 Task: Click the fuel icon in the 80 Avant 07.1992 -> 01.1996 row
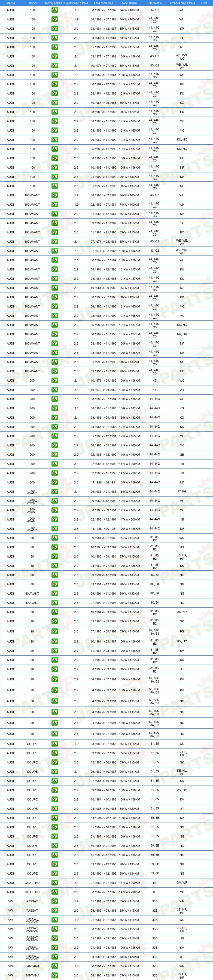[55, 602]
